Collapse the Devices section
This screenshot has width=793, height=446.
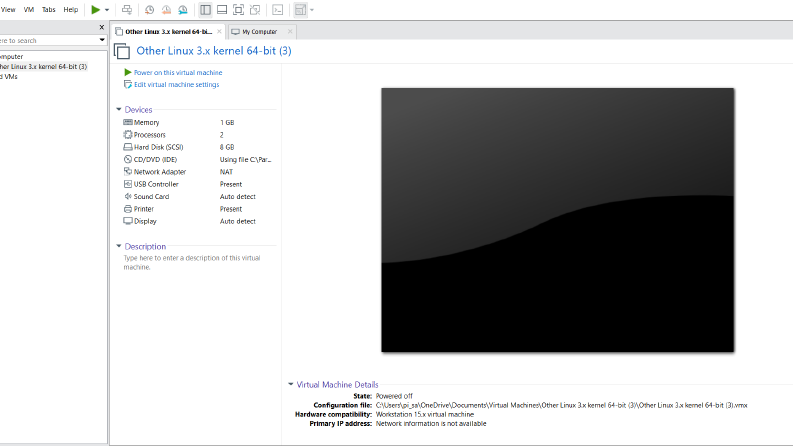tap(119, 109)
